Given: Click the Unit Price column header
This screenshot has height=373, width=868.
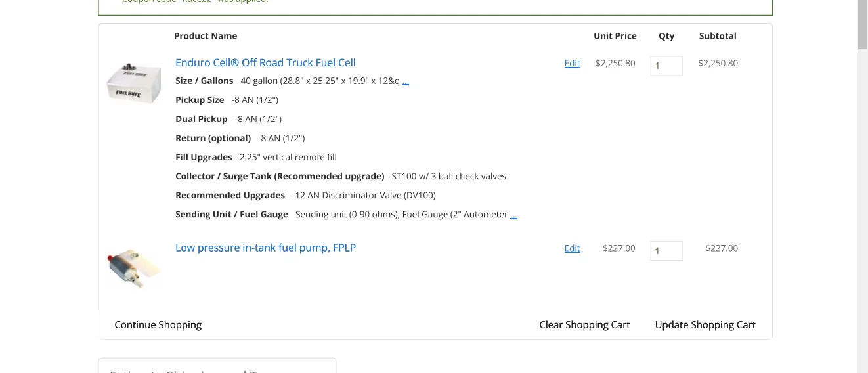Looking at the screenshot, I should 615,36.
